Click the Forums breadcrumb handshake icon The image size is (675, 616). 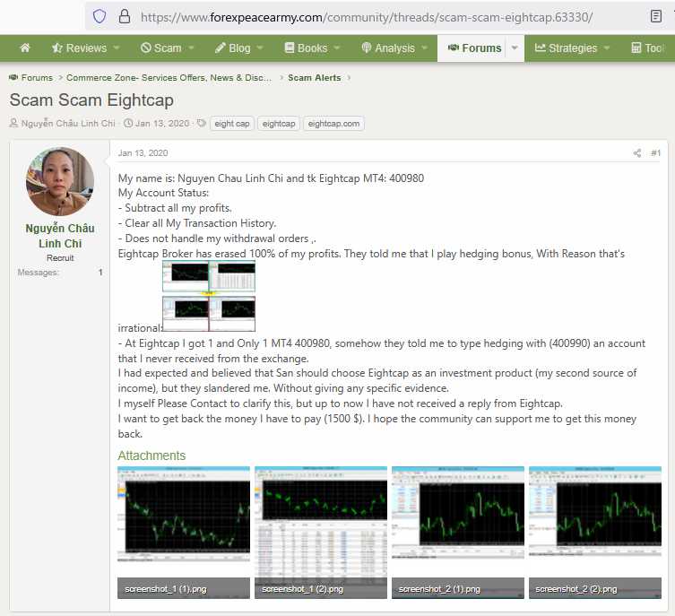click(x=13, y=77)
